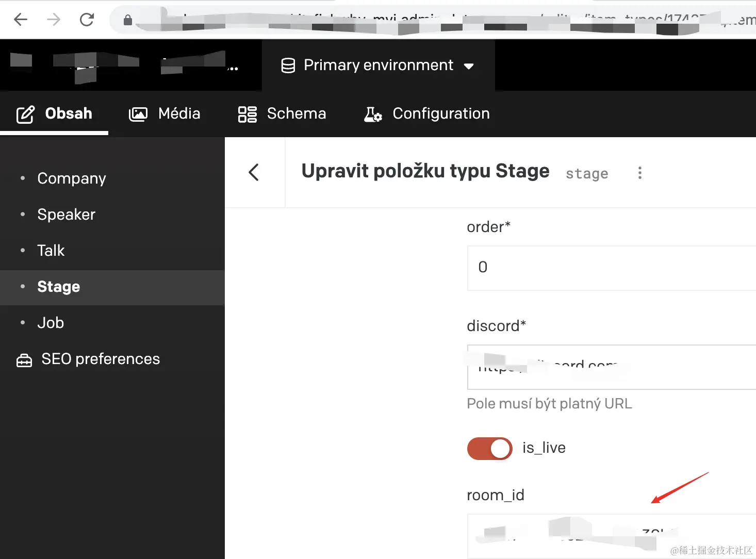Open the three-dot options menu
This screenshot has width=756, height=559.
[640, 173]
